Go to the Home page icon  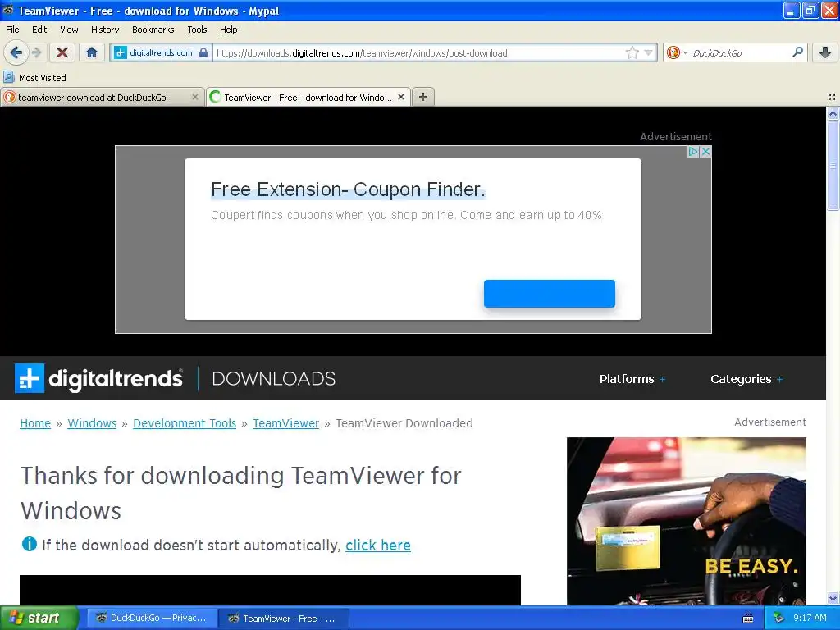coord(92,52)
